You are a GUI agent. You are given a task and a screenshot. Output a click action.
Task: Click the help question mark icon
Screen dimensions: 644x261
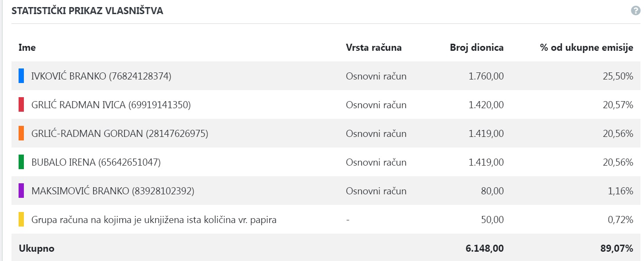point(636,11)
